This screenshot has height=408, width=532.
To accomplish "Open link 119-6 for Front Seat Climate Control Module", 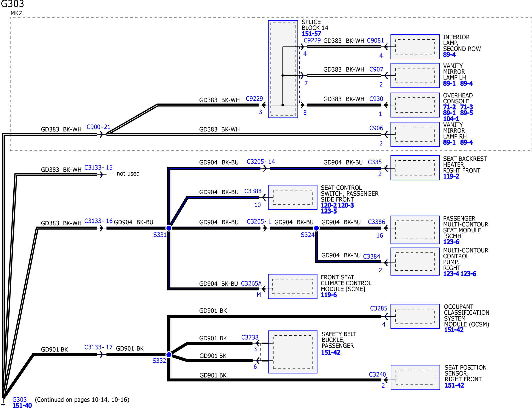I will click(x=329, y=295).
